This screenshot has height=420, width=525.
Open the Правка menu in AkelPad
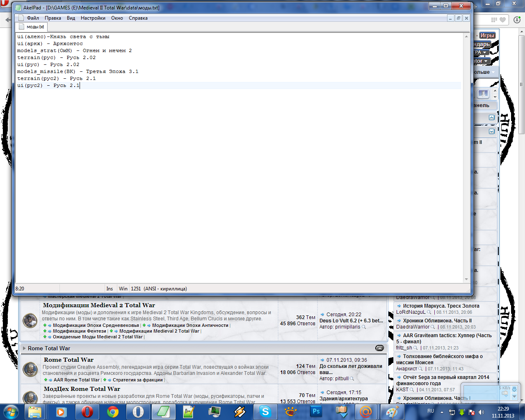pos(53,18)
